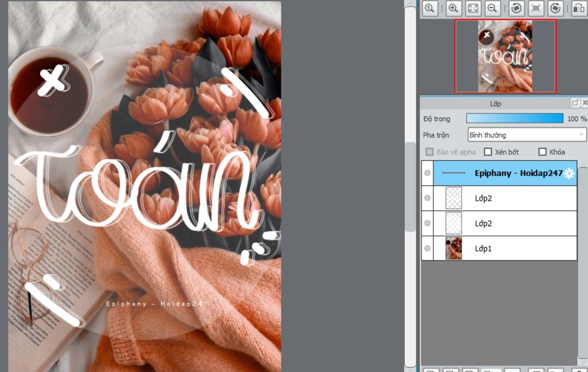Tick the Bảo vệ alpha checkbox

pyautogui.click(x=430, y=152)
